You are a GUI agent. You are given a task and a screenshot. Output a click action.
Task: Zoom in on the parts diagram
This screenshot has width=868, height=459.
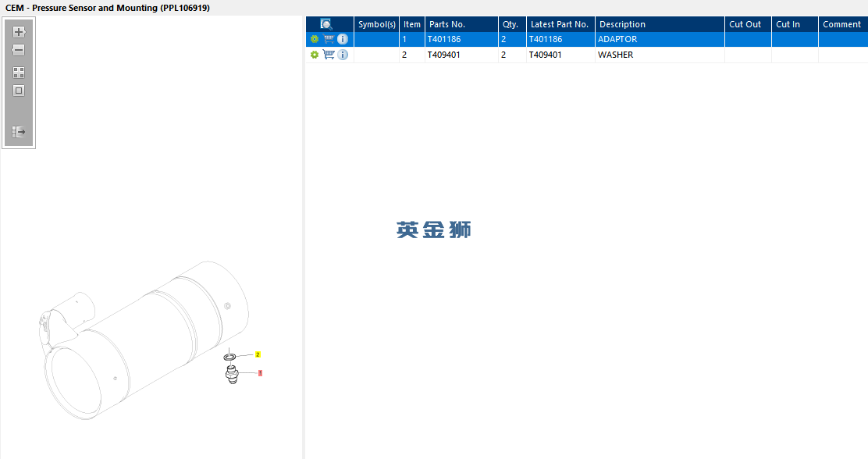(19, 32)
